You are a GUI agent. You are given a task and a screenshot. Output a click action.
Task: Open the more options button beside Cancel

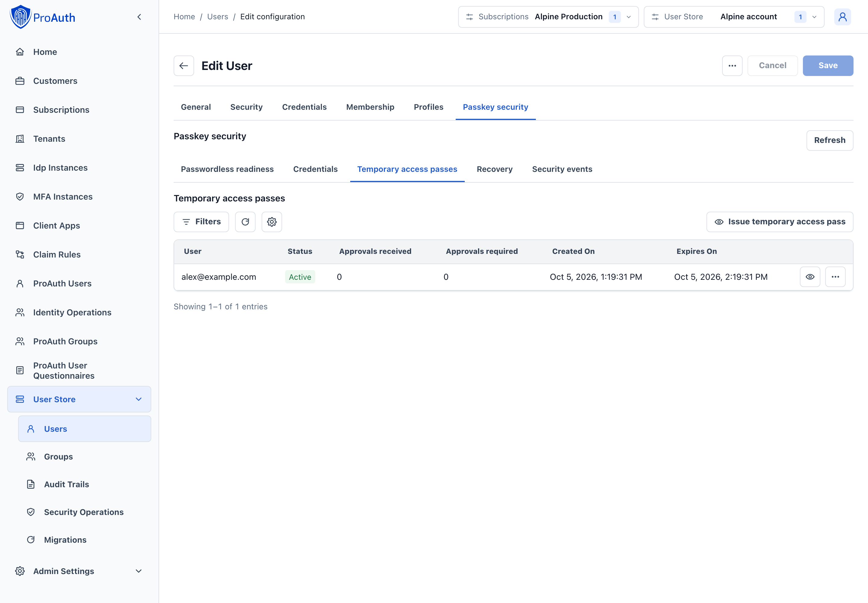732,66
